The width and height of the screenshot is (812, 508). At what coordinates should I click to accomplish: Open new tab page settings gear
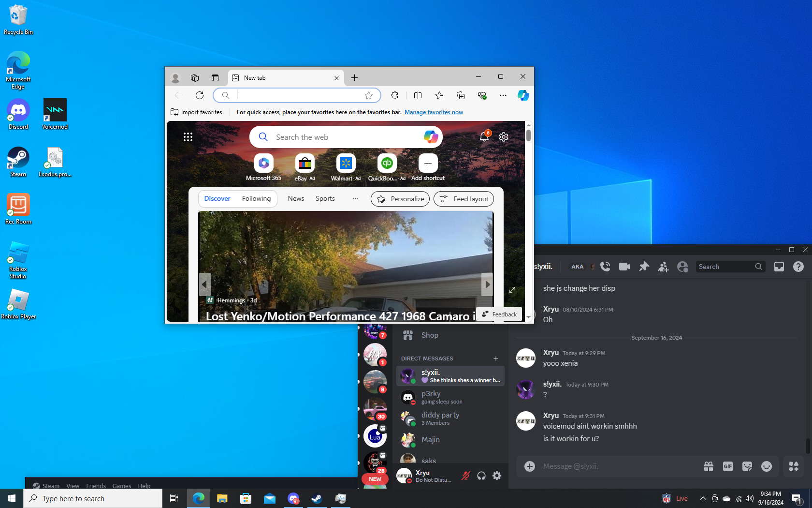click(504, 137)
